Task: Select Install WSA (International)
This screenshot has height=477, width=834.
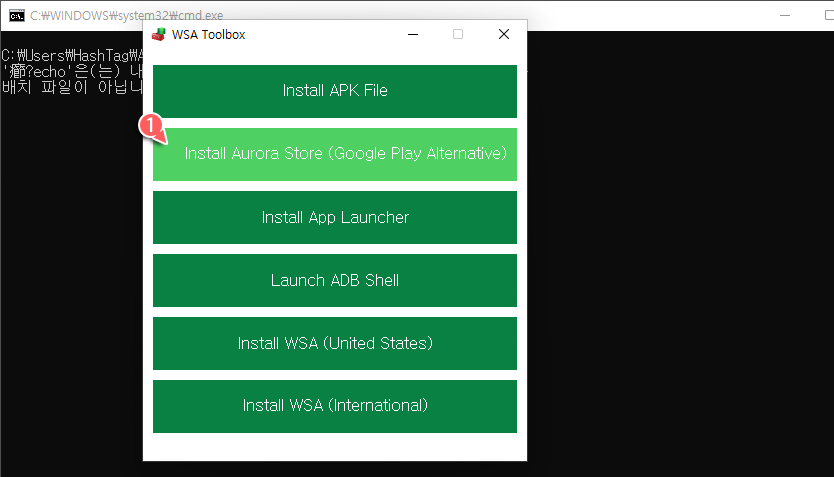Action: tap(335, 406)
